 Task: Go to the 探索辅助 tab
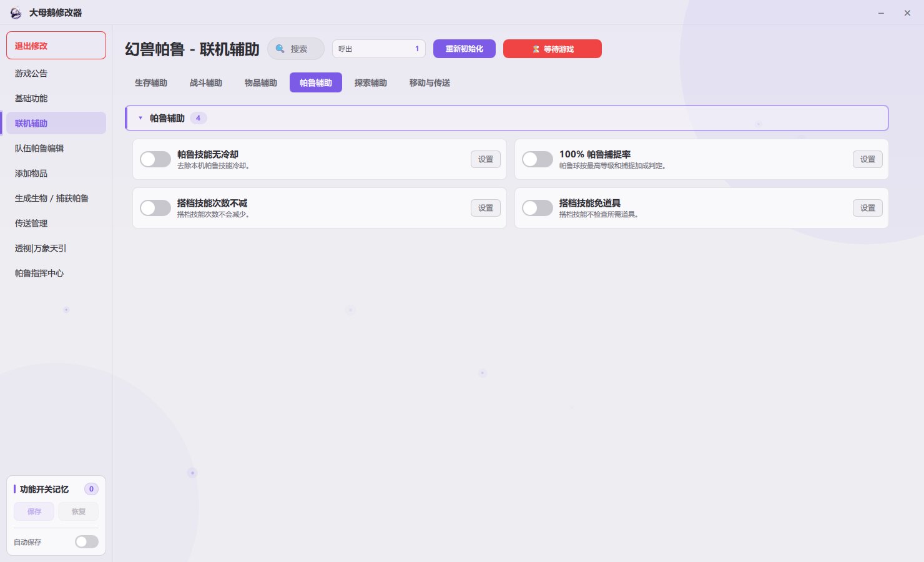coord(371,83)
